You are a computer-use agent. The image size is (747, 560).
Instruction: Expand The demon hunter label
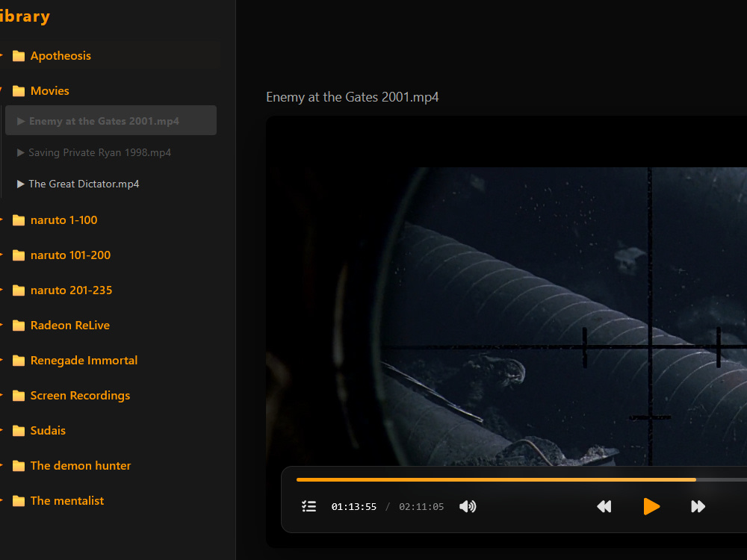pos(81,466)
